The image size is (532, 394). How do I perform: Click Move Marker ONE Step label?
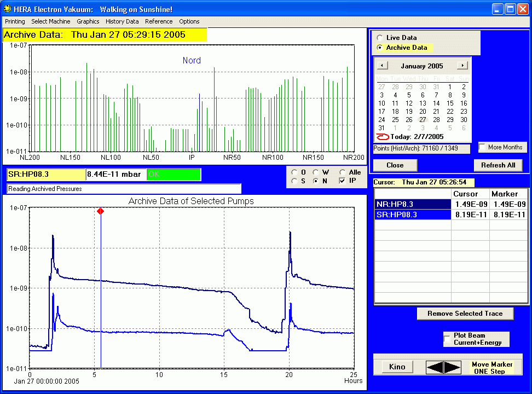[x=493, y=368]
